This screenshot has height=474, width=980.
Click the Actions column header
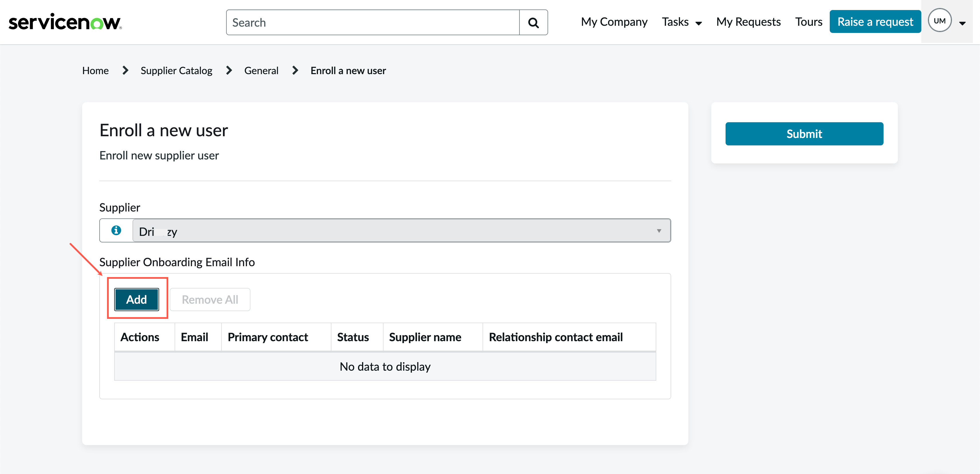pyautogui.click(x=145, y=337)
